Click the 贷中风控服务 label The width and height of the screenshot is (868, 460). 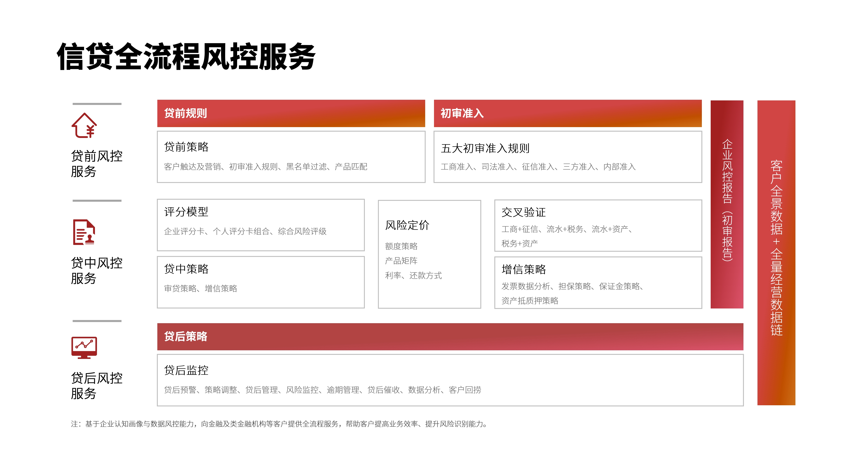click(x=97, y=270)
